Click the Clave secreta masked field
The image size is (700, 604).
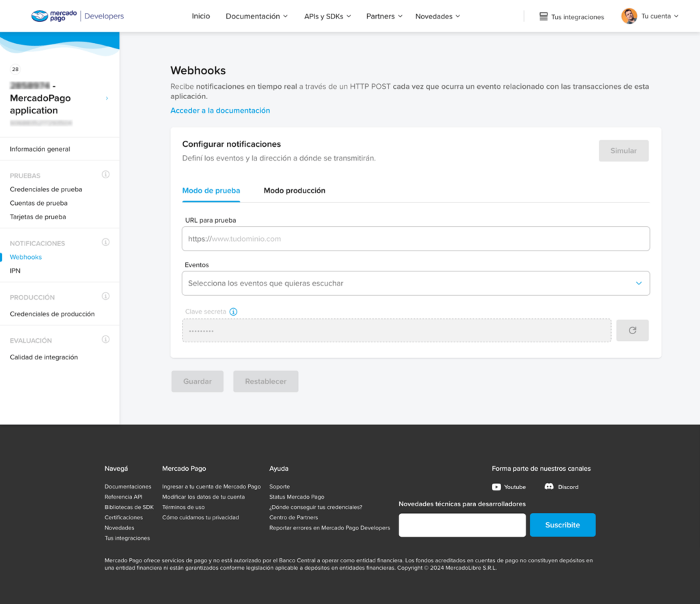click(x=396, y=331)
